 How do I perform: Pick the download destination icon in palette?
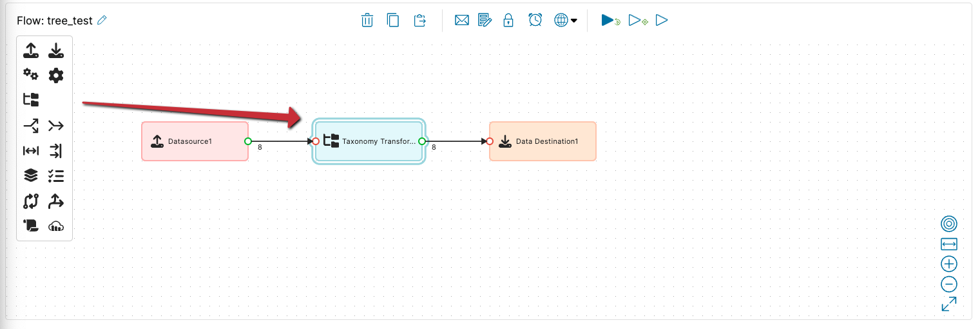pyautogui.click(x=57, y=50)
